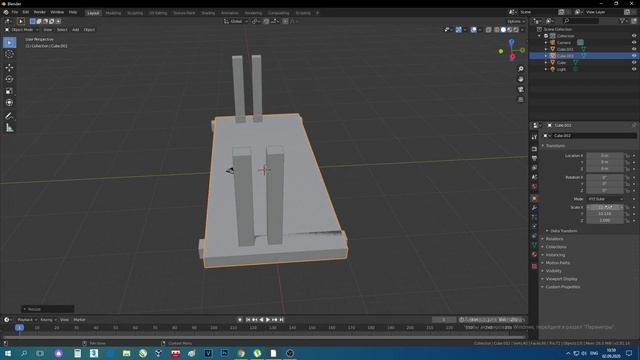
Task: Open the Active Tool settings tab icon
Action: (x=534, y=137)
